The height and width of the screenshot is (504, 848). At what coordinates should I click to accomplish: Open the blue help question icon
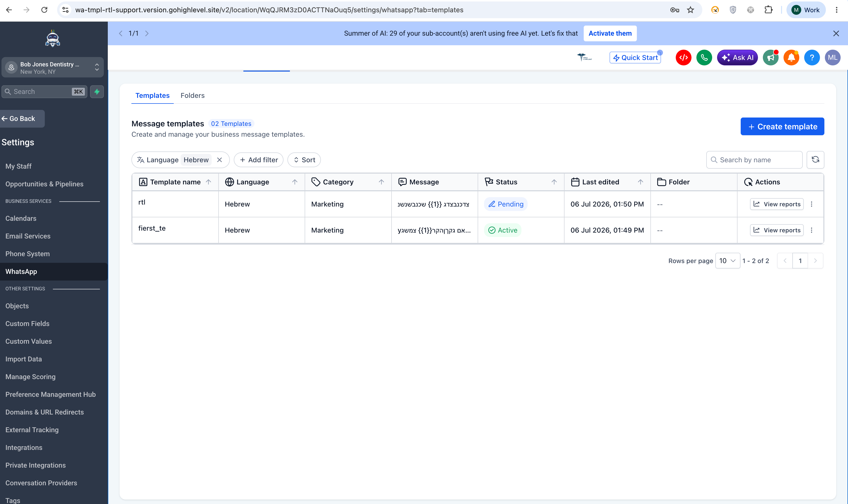(x=812, y=57)
